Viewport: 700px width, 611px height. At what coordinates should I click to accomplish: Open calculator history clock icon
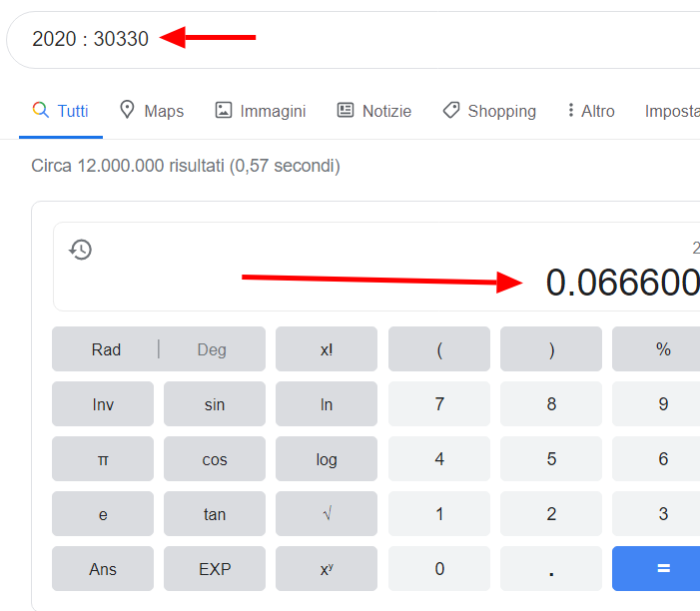coord(80,250)
